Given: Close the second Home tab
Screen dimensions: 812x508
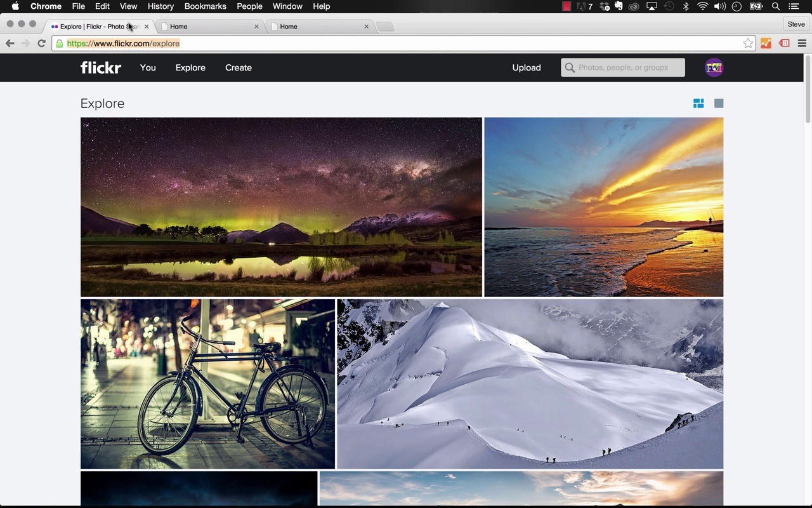Looking at the screenshot, I should click(x=256, y=27).
